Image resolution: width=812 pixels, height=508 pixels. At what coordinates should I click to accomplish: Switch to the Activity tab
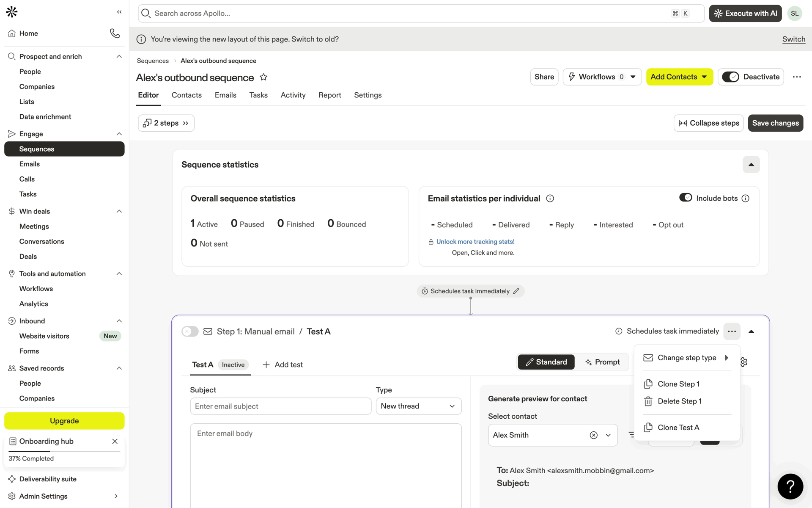(293, 95)
